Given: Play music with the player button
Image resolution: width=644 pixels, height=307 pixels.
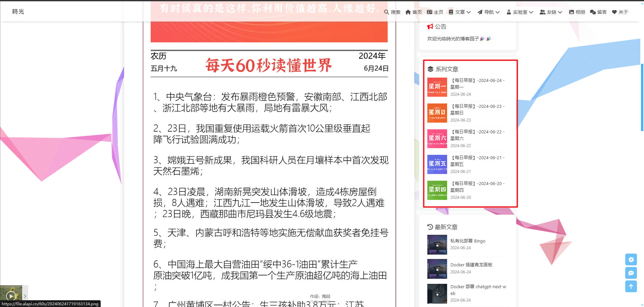Looking at the screenshot, I should pos(11,296).
